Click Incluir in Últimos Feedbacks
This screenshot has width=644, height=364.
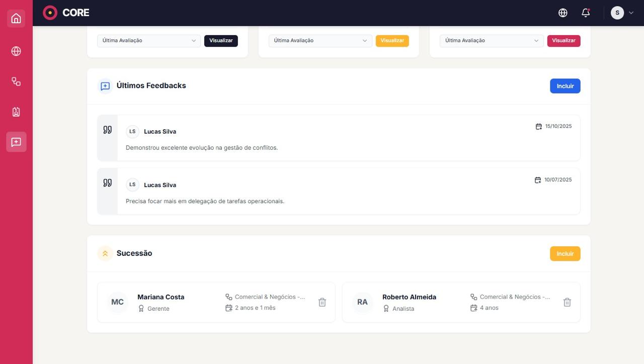point(565,86)
